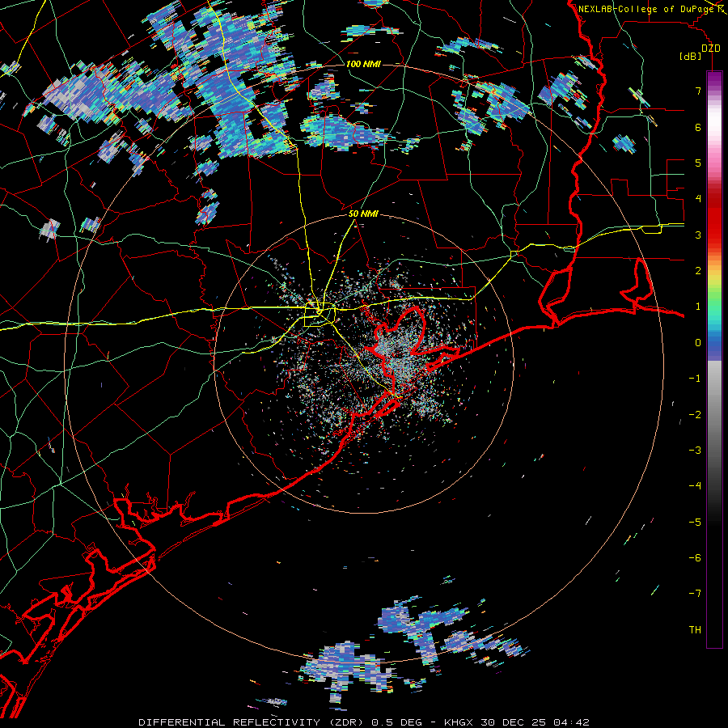Click the "-3" value on the color scale

click(x=695, y=451)
